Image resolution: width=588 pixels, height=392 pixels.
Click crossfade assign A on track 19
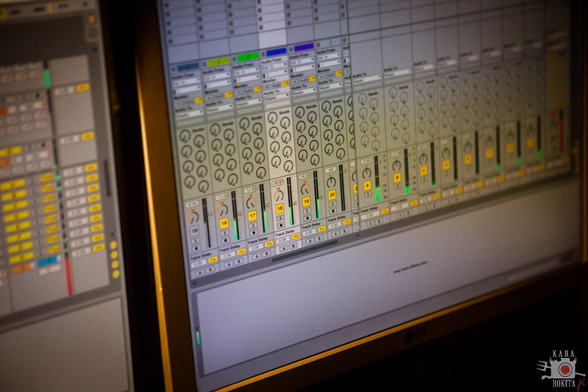click(x=310, y=240)
